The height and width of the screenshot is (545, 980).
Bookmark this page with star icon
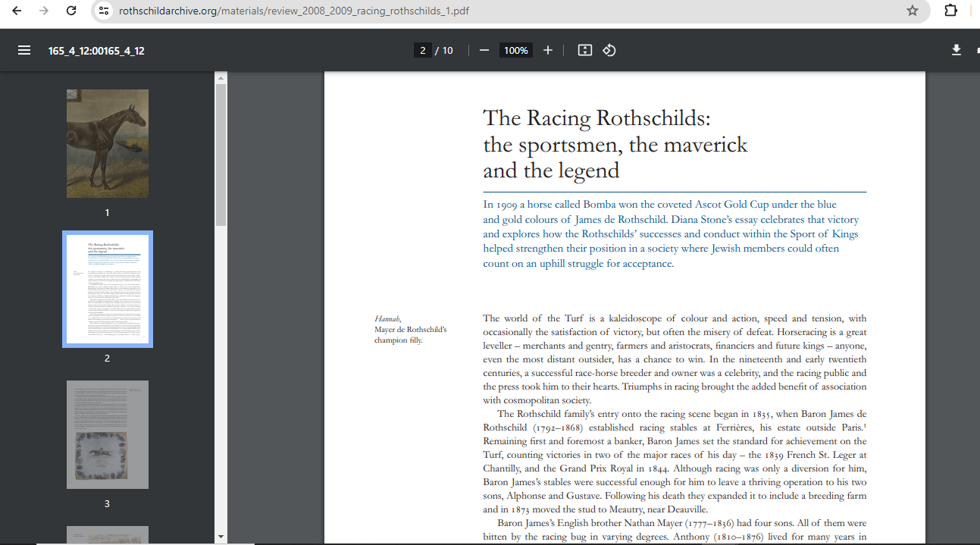(x=913, y=11)
